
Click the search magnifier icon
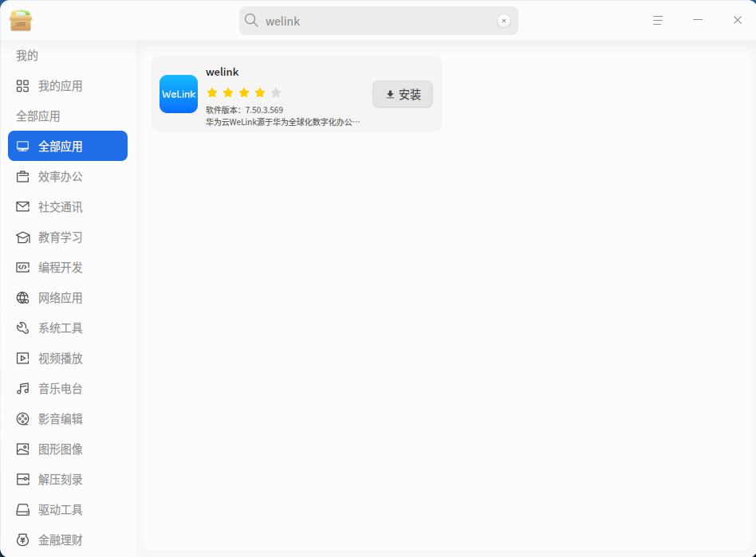[251, 20]
